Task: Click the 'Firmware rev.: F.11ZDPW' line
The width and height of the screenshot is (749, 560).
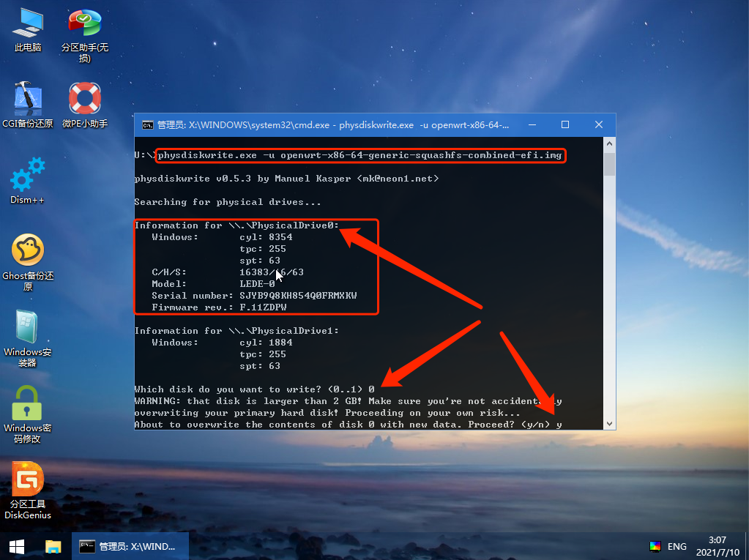Action: click(219, 307)
